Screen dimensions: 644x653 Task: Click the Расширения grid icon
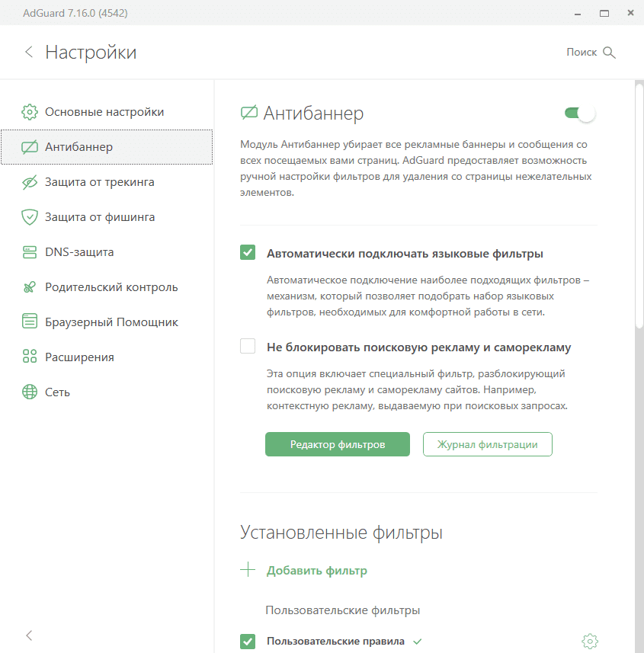click(30, 357)
